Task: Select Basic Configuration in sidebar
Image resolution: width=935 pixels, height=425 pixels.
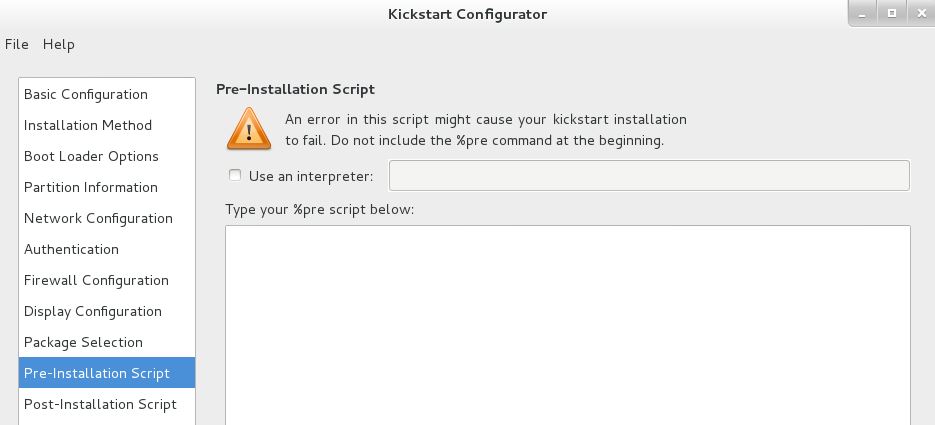Action: pos(107,94)
